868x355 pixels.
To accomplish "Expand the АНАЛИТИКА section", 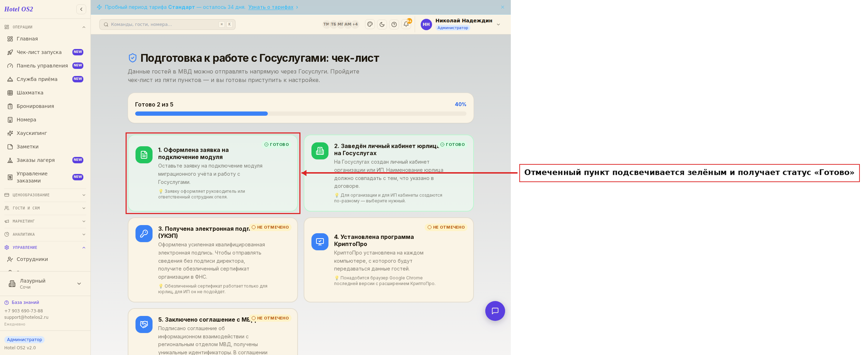I will click(x=45, y=234).
